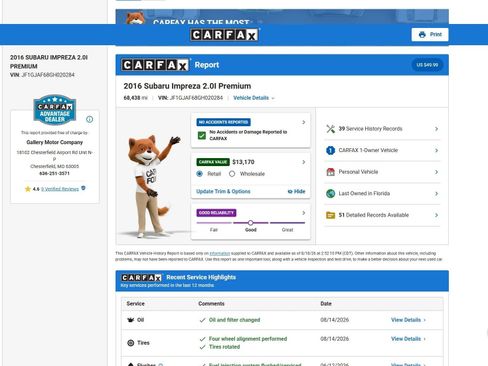Click the 08/14/2026 date in Oil row
Image resolution: width=488 pixels, height=366 pixels.
(334, 320)
